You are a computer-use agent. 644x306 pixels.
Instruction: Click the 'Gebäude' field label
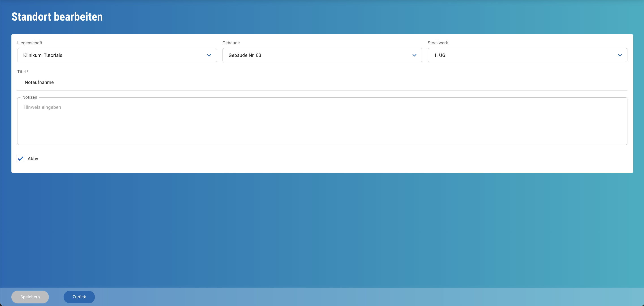click(x=231, y=43)
